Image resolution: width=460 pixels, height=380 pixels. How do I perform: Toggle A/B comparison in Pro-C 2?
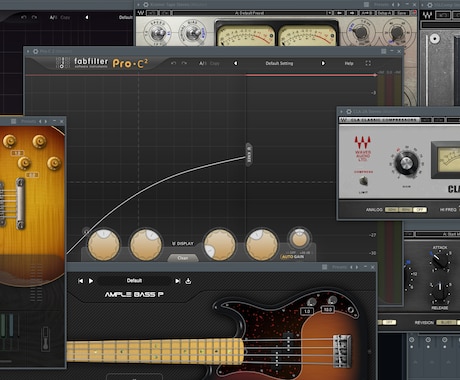(x=203, y=63)
